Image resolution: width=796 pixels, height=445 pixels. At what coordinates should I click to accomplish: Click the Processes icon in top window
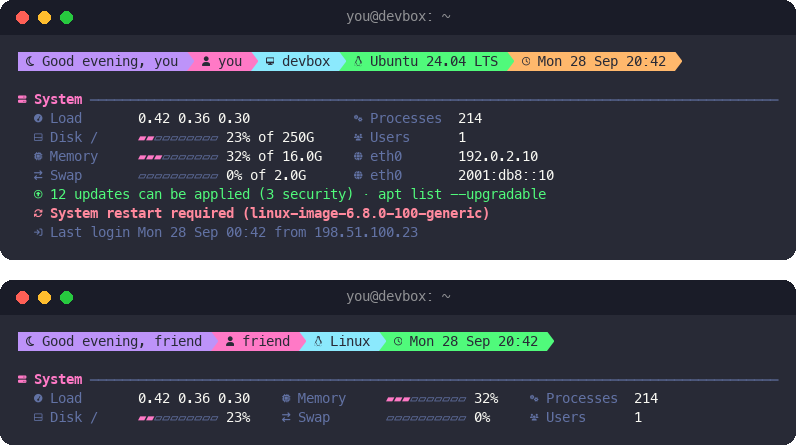click(x=358, y=118)
